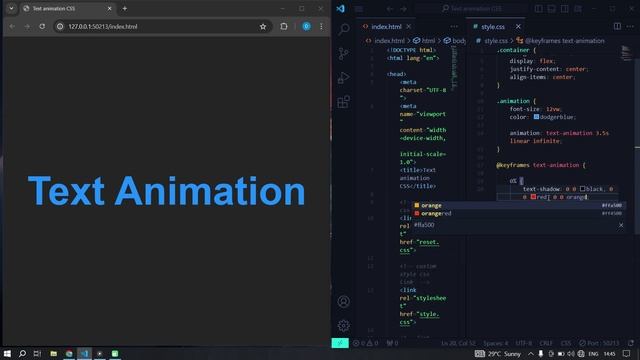
Task: Change language mode via CSS status item
Action: coord(566,343)
